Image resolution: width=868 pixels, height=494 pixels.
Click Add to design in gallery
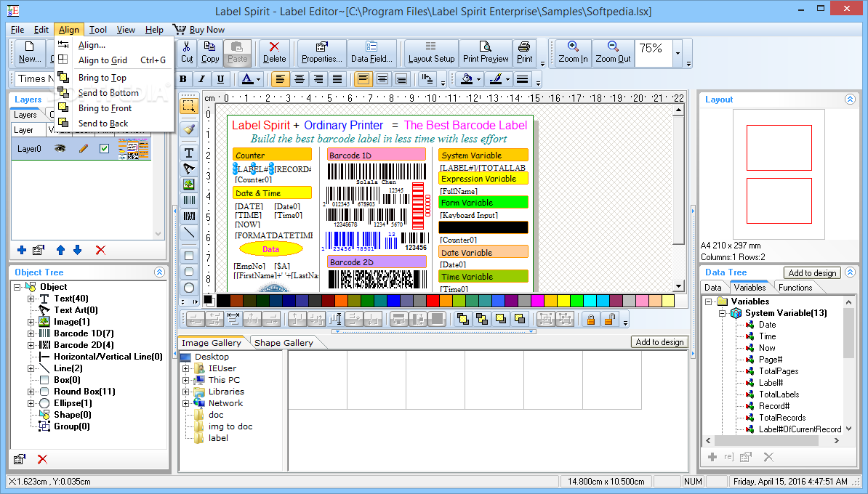pos(659,342)
